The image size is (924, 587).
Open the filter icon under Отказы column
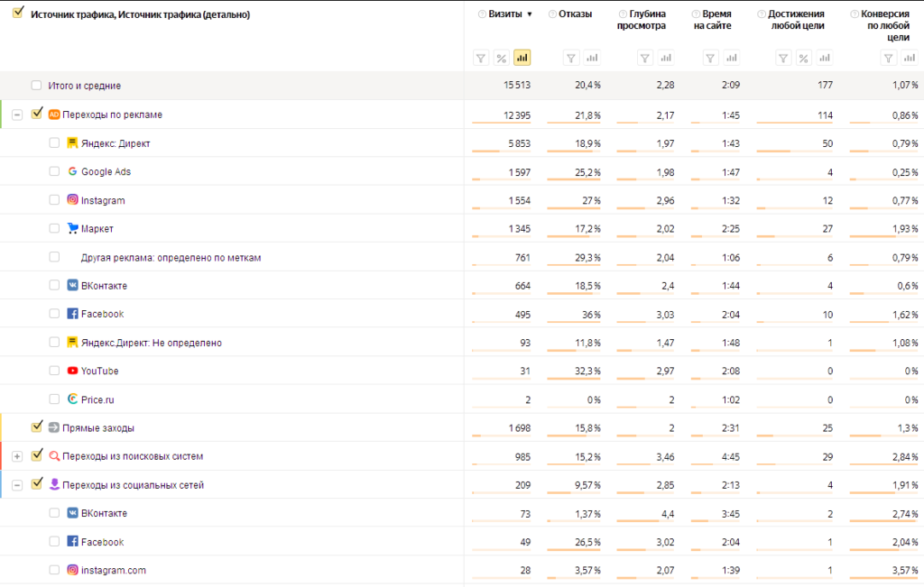(571, 58)
